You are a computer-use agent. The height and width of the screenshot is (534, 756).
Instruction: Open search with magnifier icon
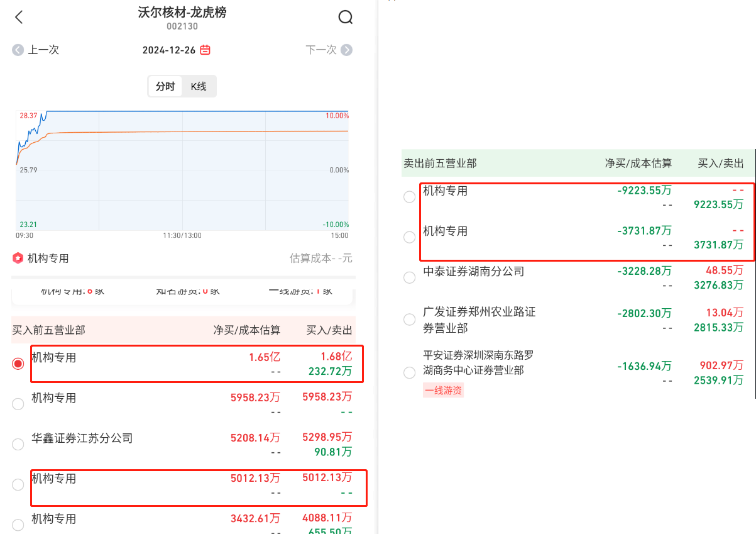pyautogui.click(x=346, y=17)
